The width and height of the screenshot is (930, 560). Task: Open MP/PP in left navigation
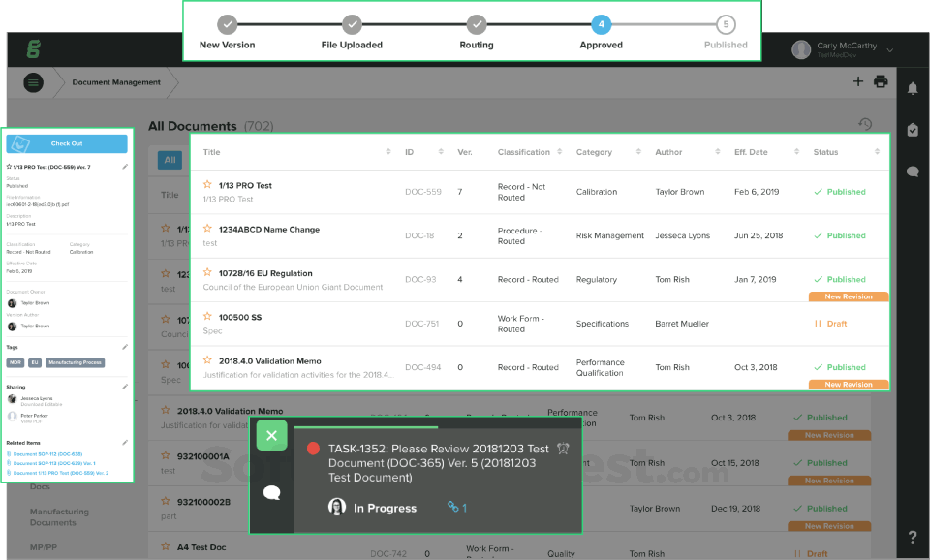click(44, 547)
